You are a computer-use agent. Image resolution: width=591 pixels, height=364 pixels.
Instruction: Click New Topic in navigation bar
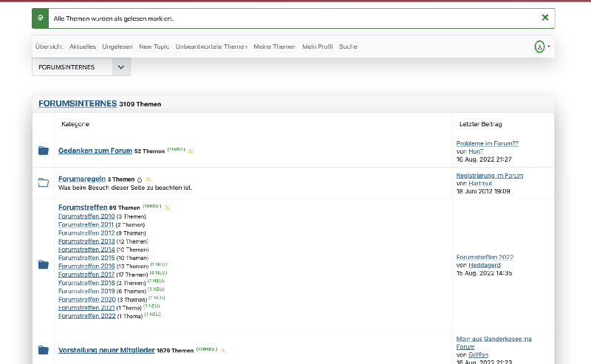pyautogui.click(x=154, y=47)
